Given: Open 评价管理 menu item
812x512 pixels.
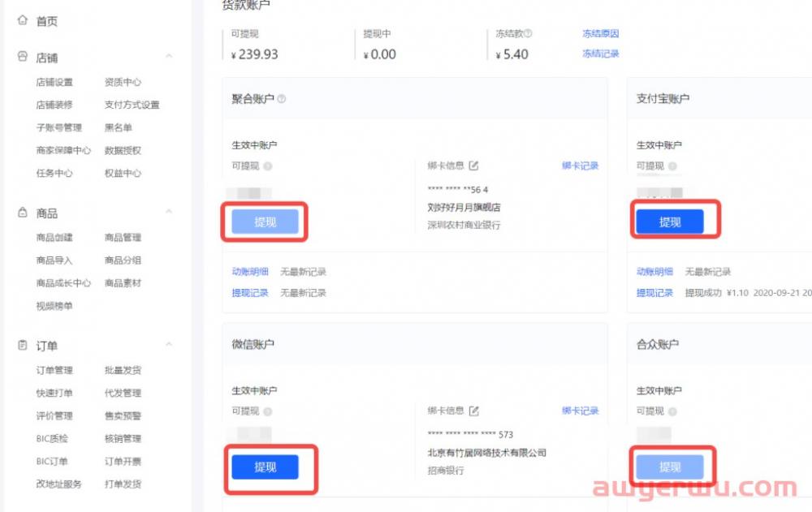Looking at the screenshot, I should click(x=54, y=415).
